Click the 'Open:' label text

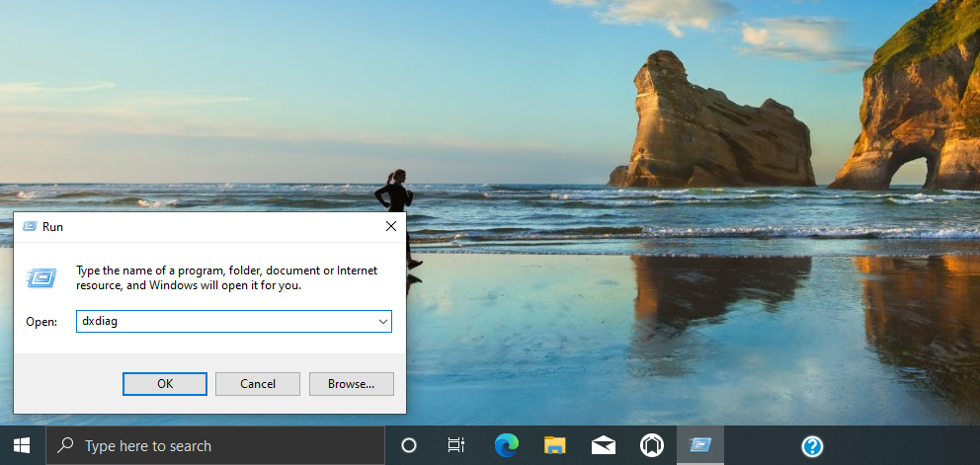coord(41,321)
